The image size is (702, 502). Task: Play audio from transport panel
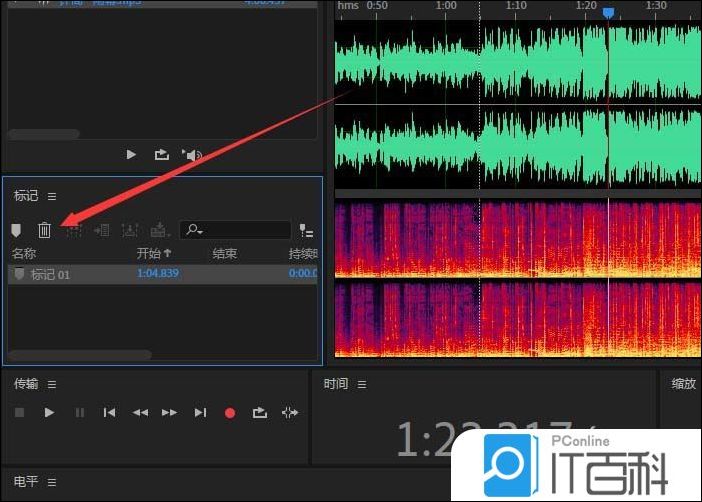tap(49, 412)
